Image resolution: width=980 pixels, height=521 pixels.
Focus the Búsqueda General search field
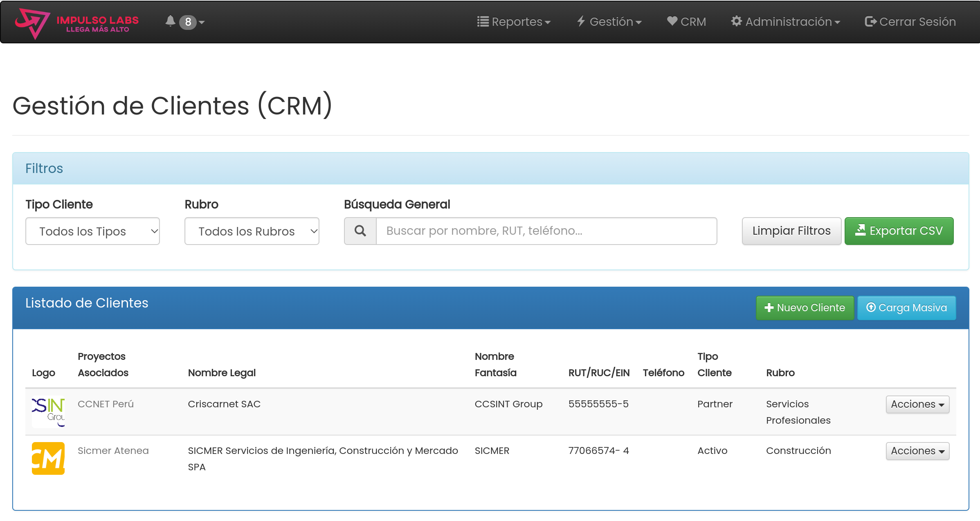546,231
